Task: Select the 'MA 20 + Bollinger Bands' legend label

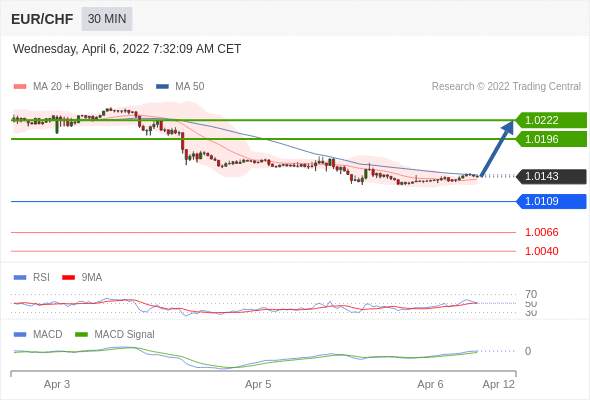Action: (x=88, y=87)
